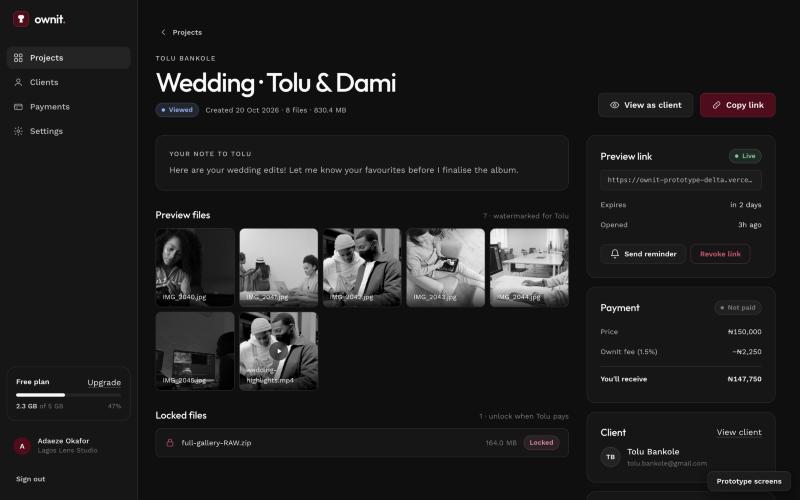The image size is (800, 500).
Task: Open IMG_2042.jpg thumbnail
Action: pyautogui.click(x=362, y=267)
